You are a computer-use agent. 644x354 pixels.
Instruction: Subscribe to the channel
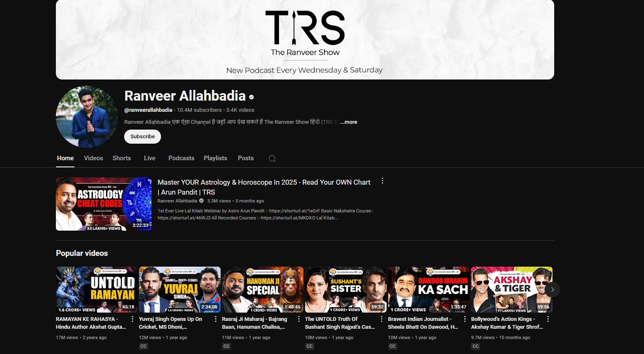[142, 137]
